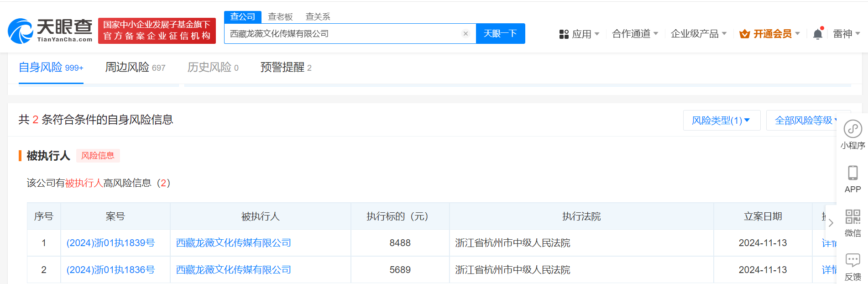Open 西藏龙薇文化传媒有限公司 link in row 2
The width and height of the screenshot is (868, 284).
[x=234, y=270]
